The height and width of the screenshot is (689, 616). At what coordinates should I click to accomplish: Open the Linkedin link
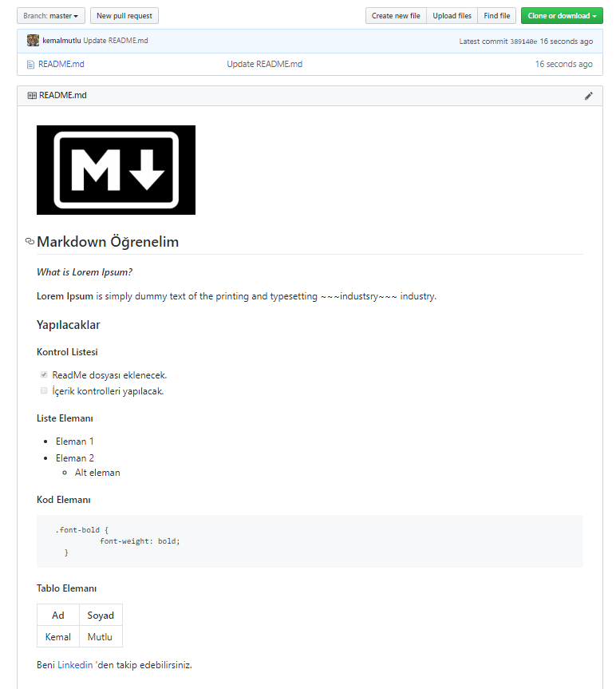pos(75,665)
